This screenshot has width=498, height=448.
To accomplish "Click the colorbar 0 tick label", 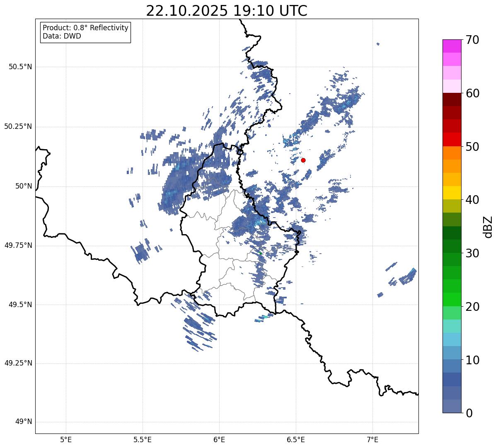I will [469, 413].
